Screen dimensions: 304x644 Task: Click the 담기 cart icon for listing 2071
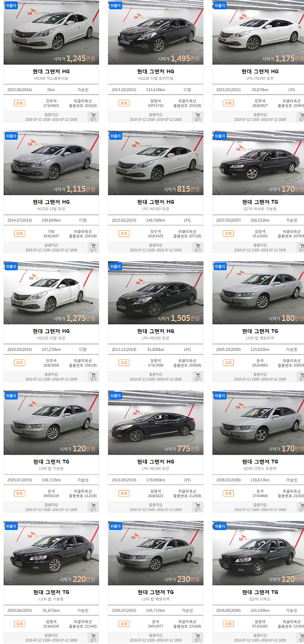click(198, 248)
